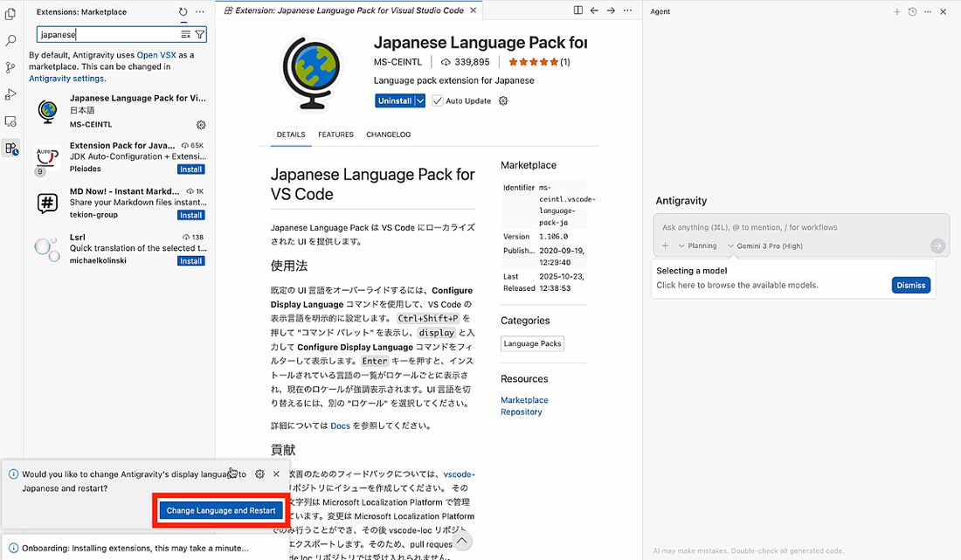Click the five-star rating

coord(533,62)
